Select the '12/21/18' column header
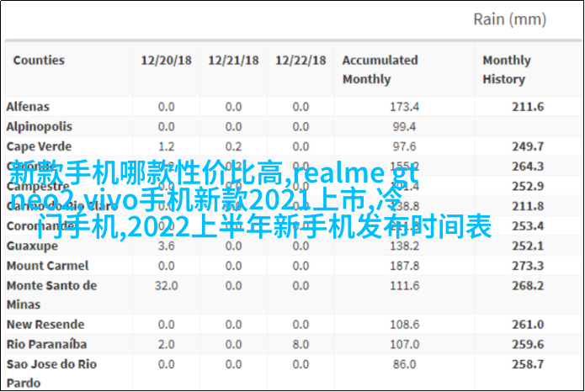Viewport: 585px width, 392px height. [x=233, y=60]
